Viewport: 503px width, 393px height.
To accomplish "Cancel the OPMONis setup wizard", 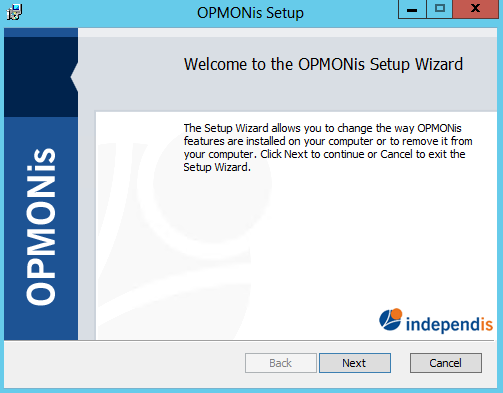I will coord(446,363).
